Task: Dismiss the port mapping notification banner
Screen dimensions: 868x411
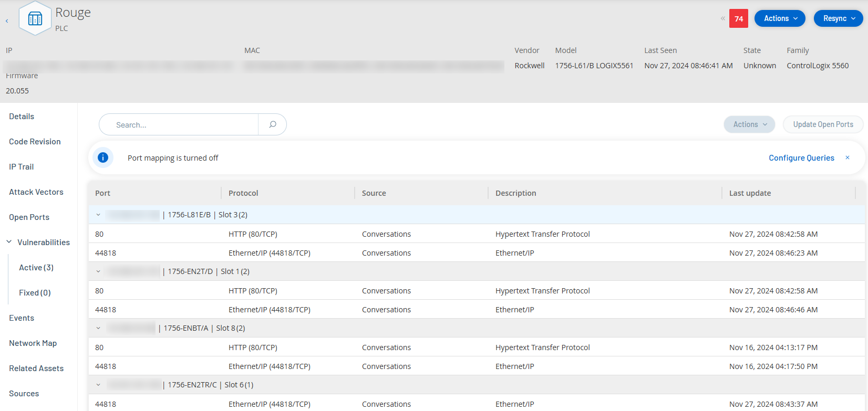Action: [847, 157]
